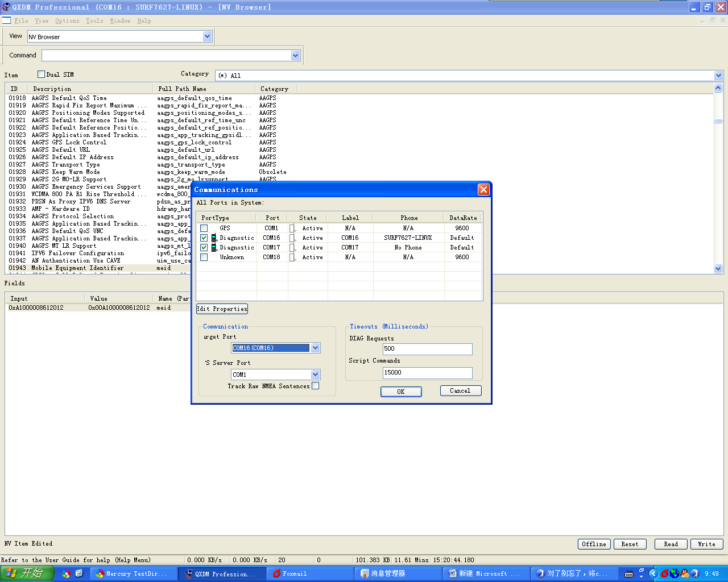This screenshot has height=582, width=728.
Task: Expand the Category dropdown showing All
Action: [718, 76]
